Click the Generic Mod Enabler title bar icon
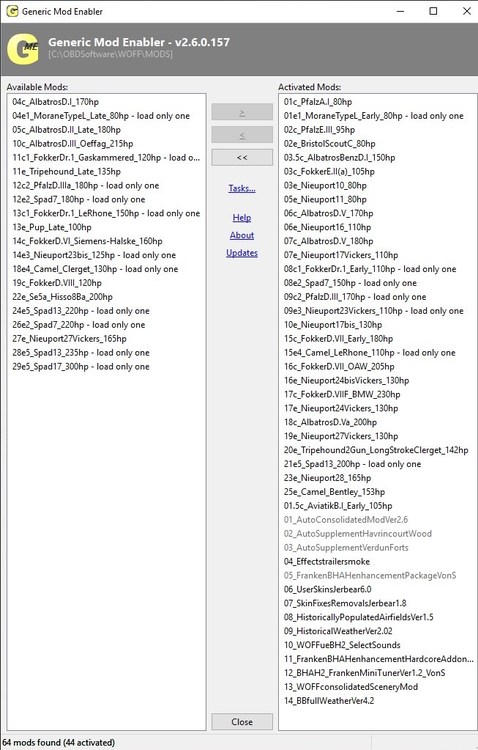This screenshot has height=750, width=478. (x=11, y=11)
